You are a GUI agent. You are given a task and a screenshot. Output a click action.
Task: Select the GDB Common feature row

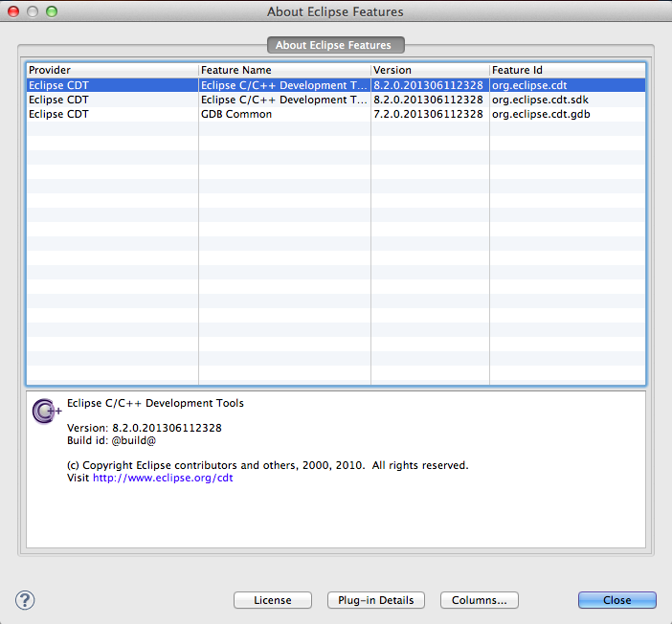(x=236, y=114)
